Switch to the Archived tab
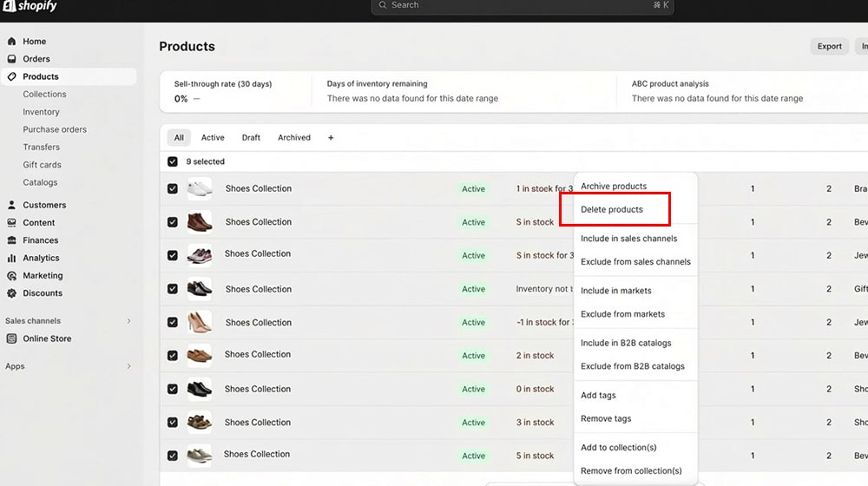This screenshot has height=486, width=868. tap(294, 138)
